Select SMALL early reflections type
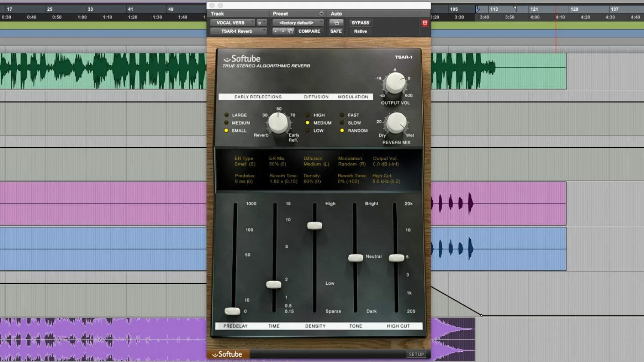The height and width of the screenshot is (362, 644). (x=235, y=131)
